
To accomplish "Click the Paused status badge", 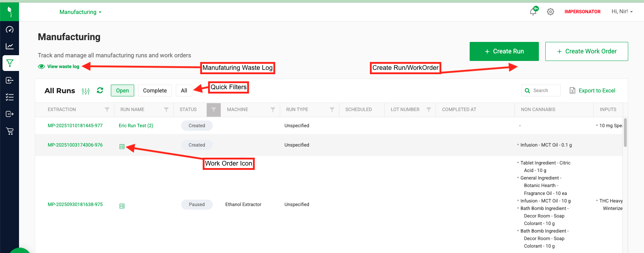I will click(197, 204).
